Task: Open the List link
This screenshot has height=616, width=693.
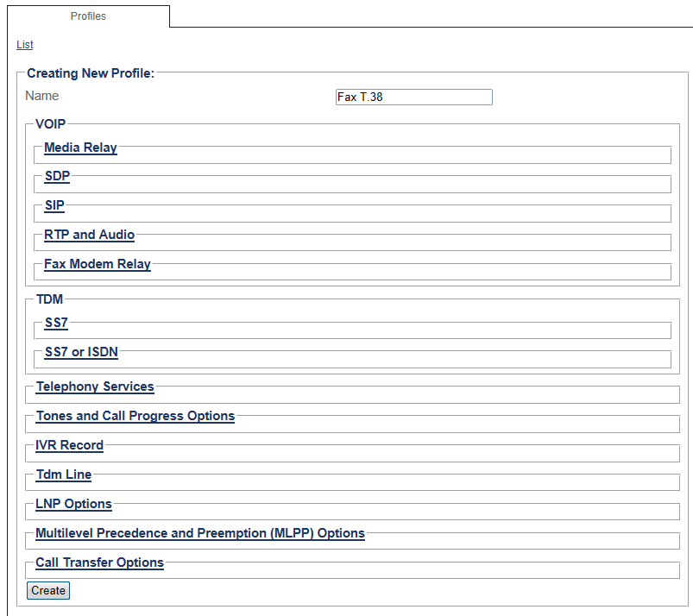Action: click(x=24, y=44)
